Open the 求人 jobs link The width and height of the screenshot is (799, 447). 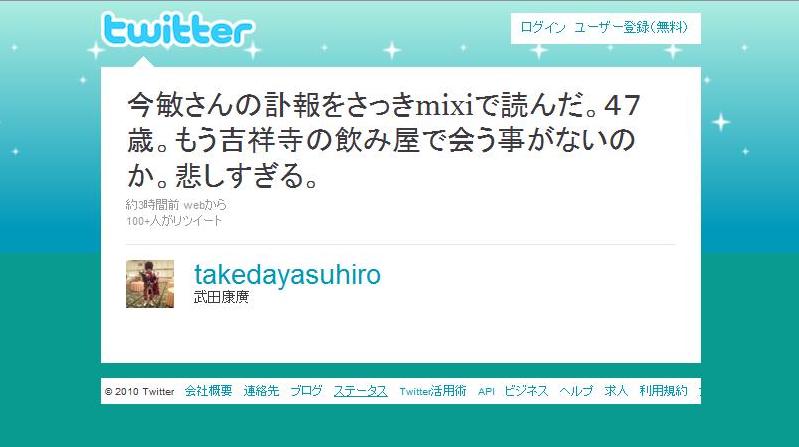tap(616, 391)
